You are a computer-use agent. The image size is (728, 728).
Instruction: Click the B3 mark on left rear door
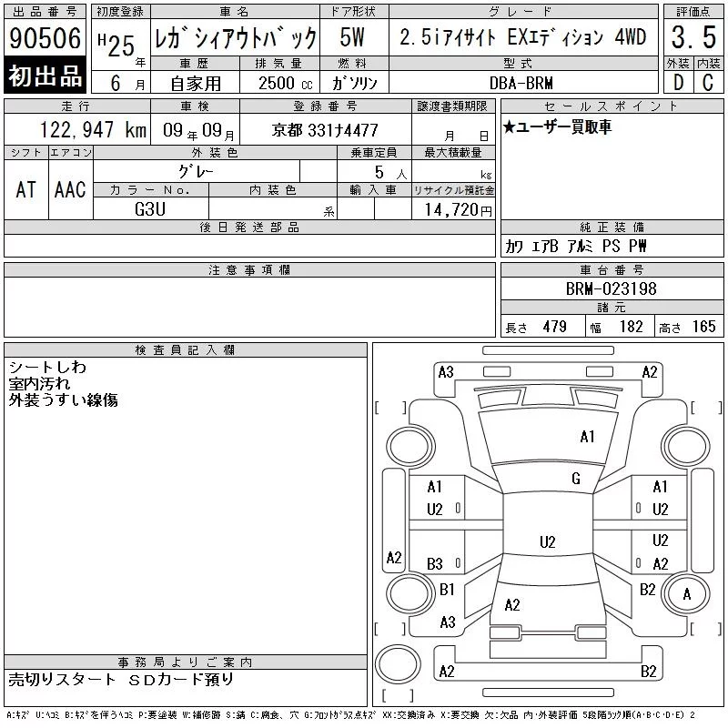tap(435, 564)
